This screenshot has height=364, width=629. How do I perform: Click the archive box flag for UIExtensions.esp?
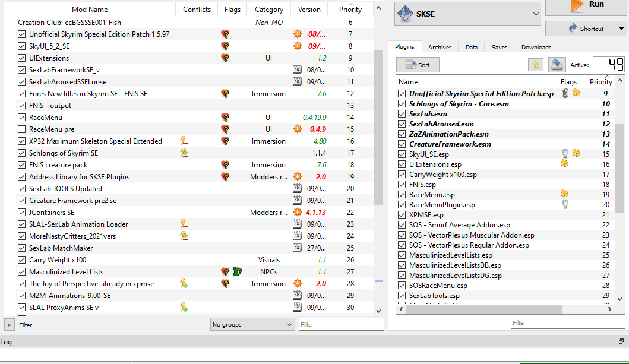[564, 163]
